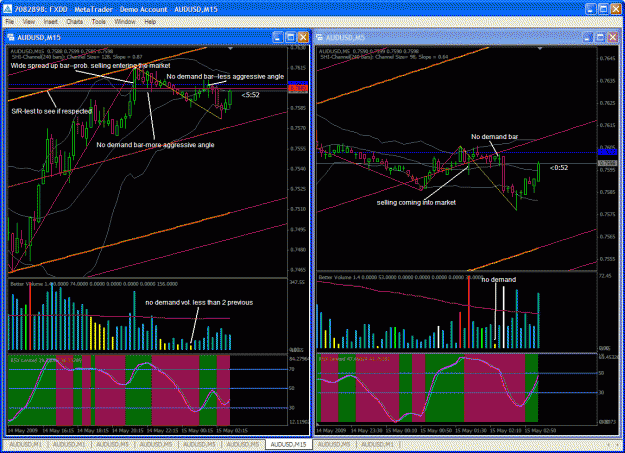The image size is (625, 453).
Task: Click '14 May 23:30' on M5 time axis
Action: [x=367, y=431]
